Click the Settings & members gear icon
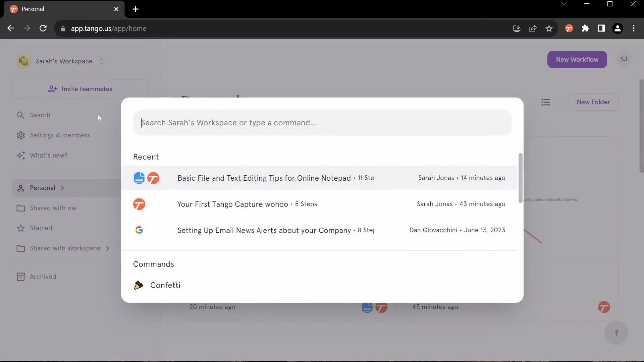 tap(20, 135)
